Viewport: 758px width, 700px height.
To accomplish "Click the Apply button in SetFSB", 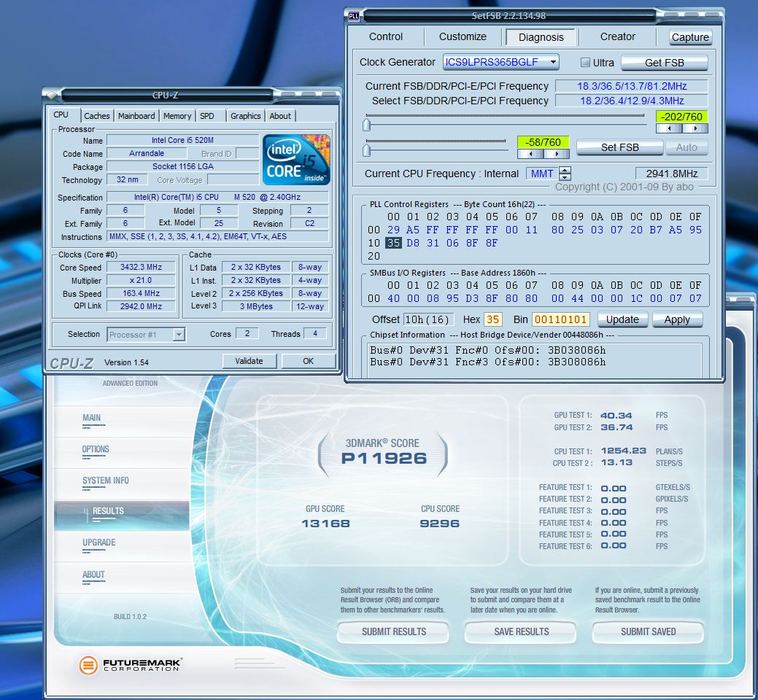I will (x=677, y=319).
